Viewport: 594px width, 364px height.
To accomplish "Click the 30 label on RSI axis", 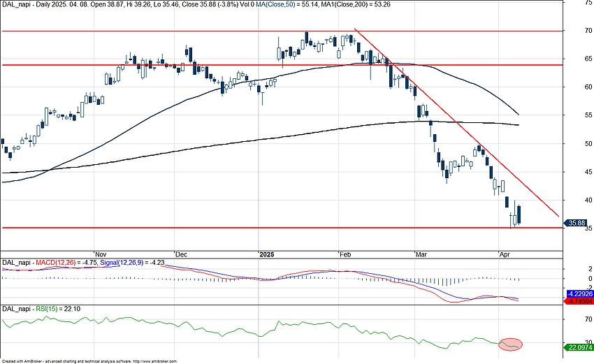I will click(588, 342).
